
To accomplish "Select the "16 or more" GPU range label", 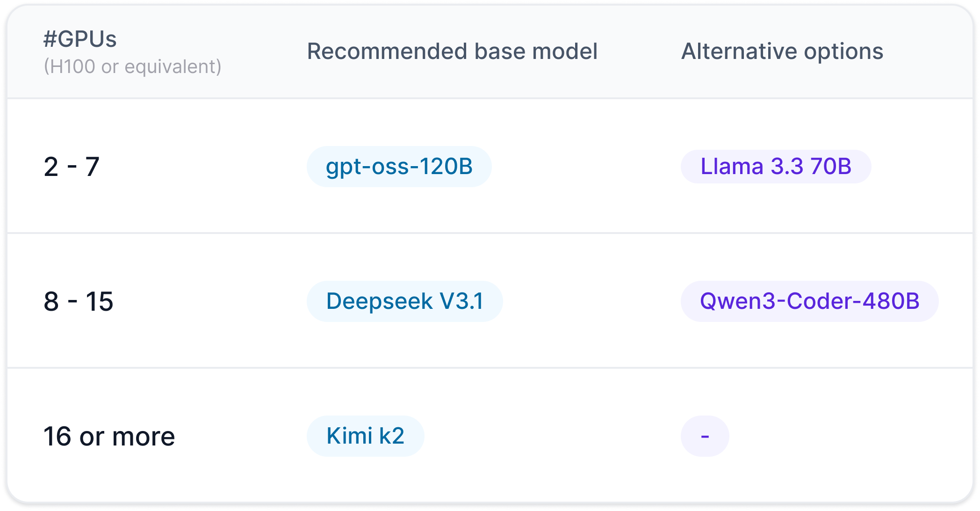I will point(109,436).
